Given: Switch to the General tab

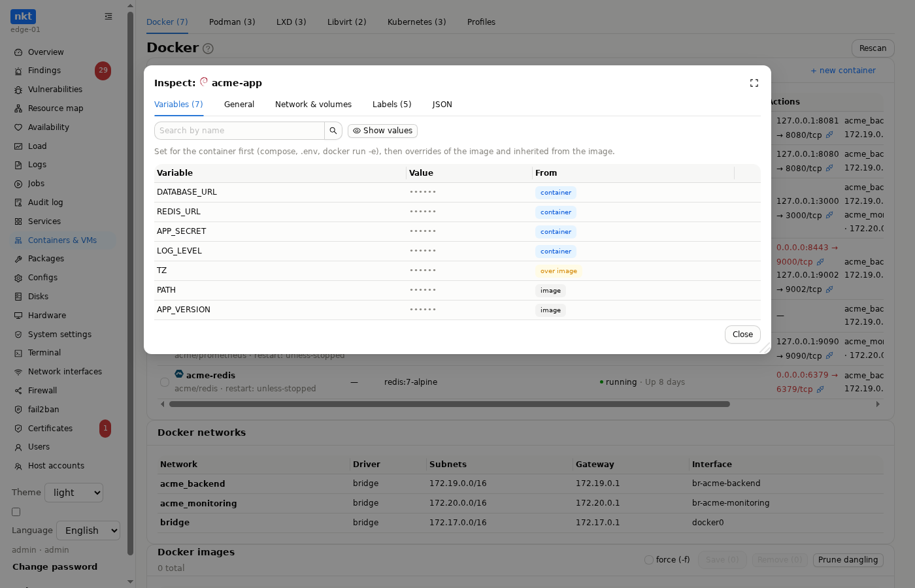Looking at the screenshot, I should click(x=239, y=105).
